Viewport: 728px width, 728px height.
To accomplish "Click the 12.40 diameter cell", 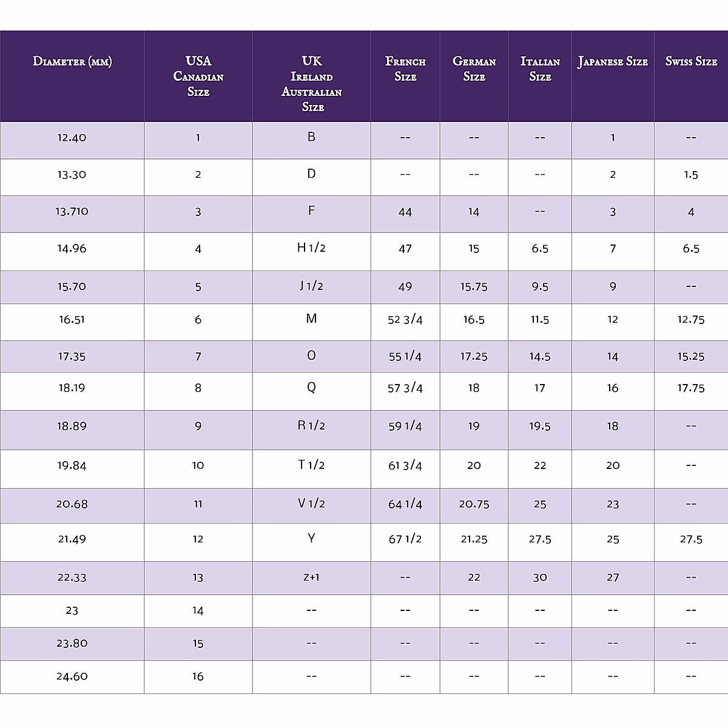I will point(72,138).
